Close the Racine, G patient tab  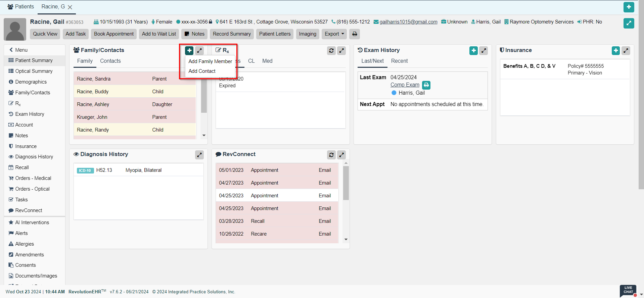pyautogui.click(x=70, y=7)
